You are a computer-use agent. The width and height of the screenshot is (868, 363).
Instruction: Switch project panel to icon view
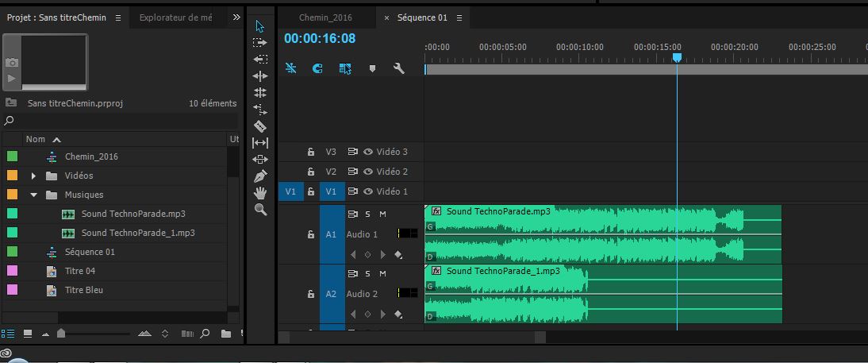click(x=27, y=334)
